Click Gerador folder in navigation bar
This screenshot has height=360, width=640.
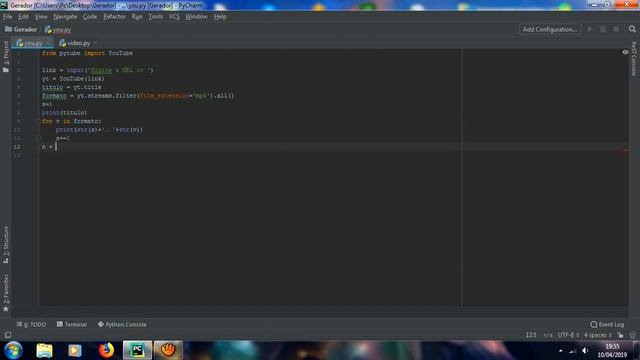21,29
